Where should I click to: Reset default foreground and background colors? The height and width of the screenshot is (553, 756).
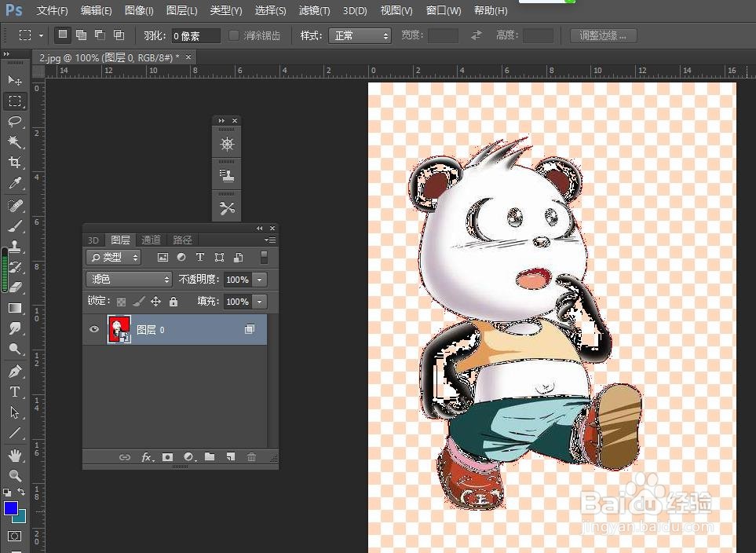tap(7, 493)
